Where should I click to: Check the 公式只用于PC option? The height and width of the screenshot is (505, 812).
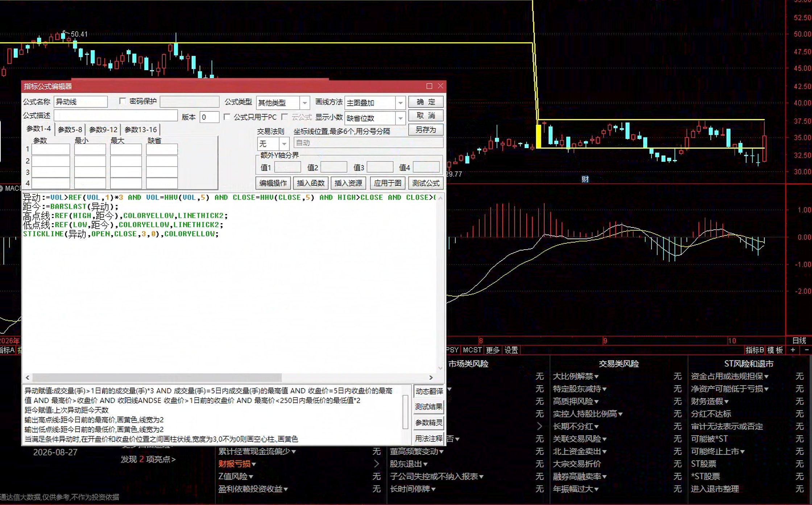pyautogui.click(x=227, y=117)
